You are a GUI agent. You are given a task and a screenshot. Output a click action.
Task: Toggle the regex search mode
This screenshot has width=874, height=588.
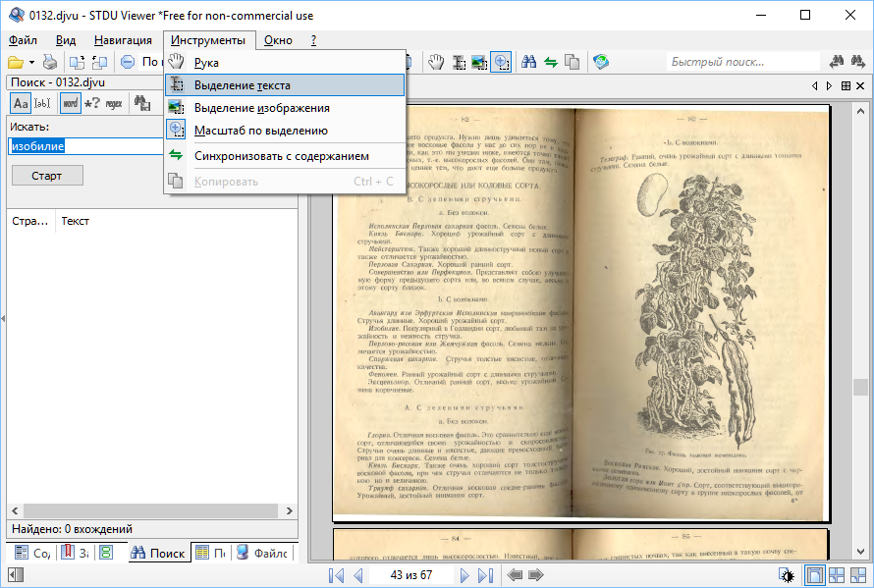(x=114, y=103)
